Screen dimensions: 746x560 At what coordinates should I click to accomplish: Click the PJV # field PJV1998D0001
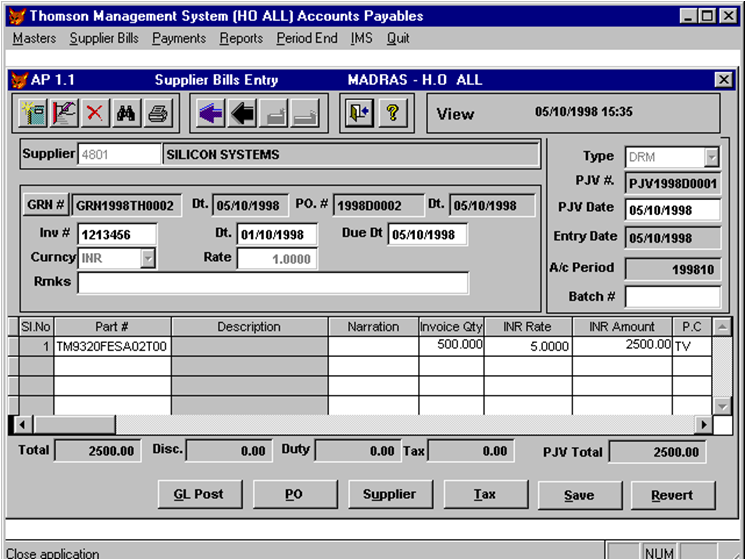pos(673,183)
